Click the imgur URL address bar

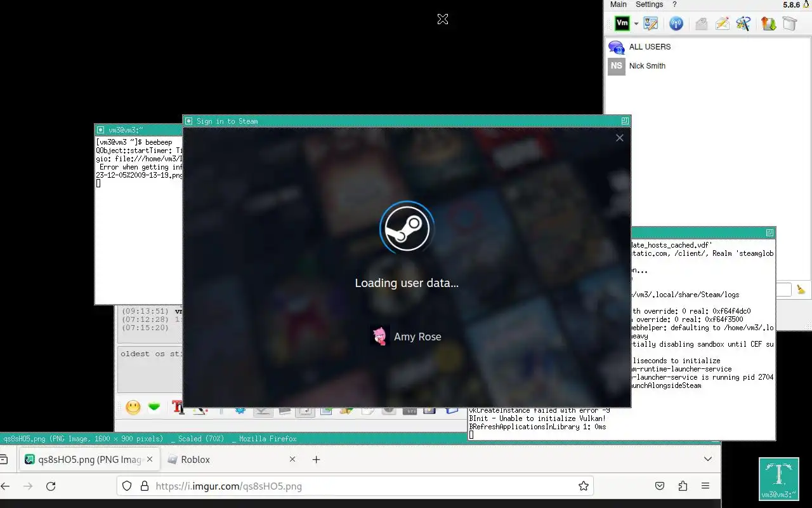355,486
